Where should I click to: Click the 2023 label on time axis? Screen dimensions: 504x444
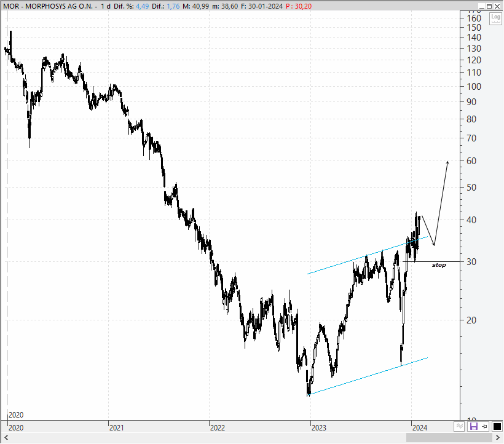(319, 427)
